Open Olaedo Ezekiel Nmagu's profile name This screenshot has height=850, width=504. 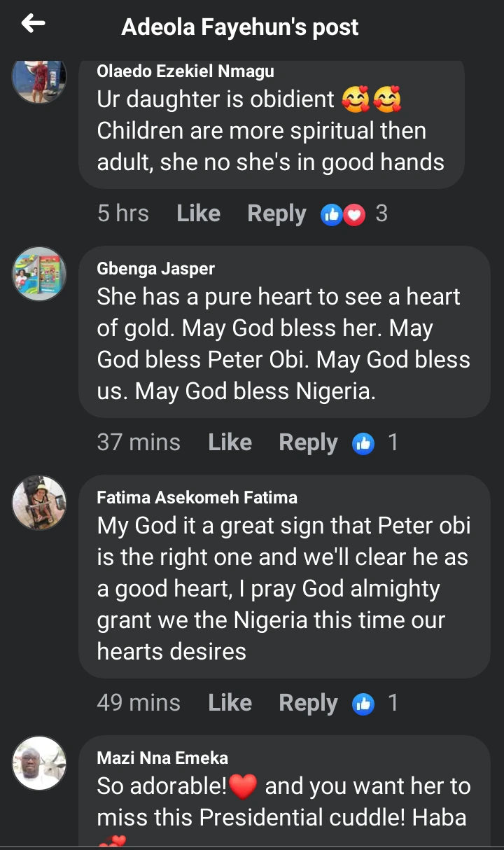tap(185, 71)
